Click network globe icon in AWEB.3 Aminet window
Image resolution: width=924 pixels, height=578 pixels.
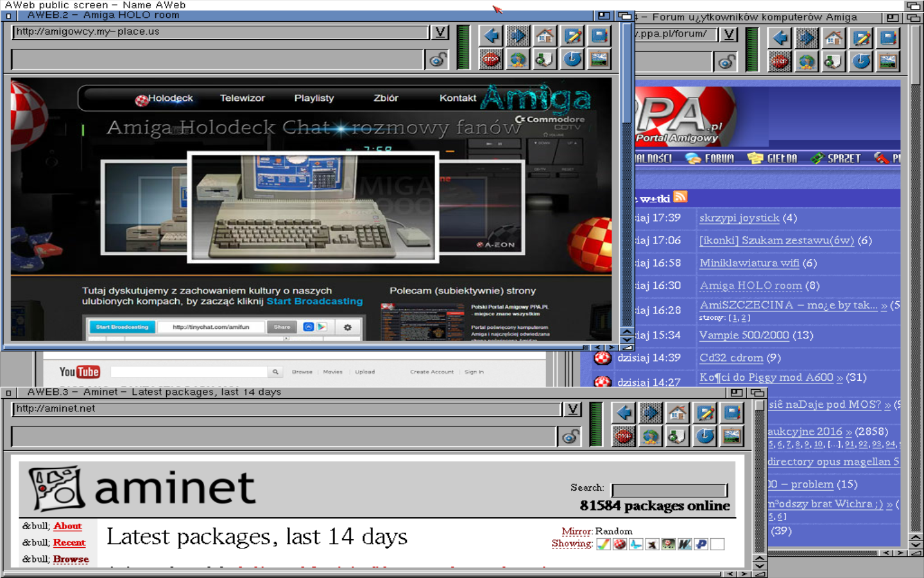click(651, 437)
